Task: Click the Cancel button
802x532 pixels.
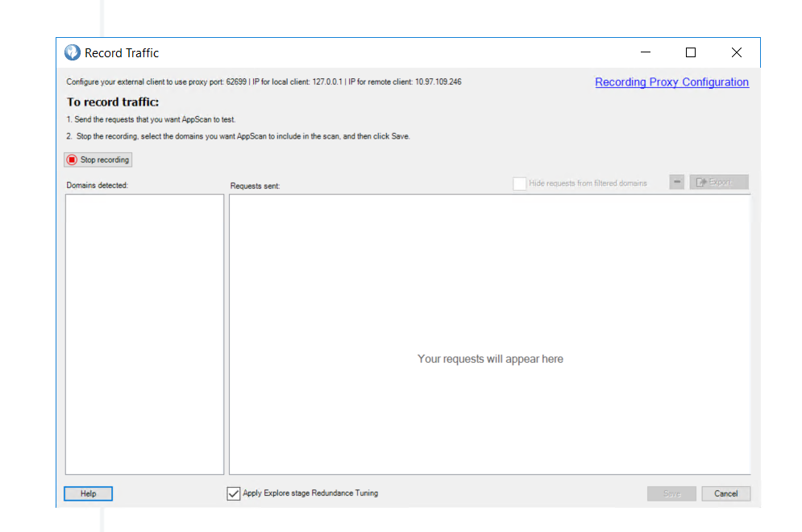Action: (x=725, y=493)
